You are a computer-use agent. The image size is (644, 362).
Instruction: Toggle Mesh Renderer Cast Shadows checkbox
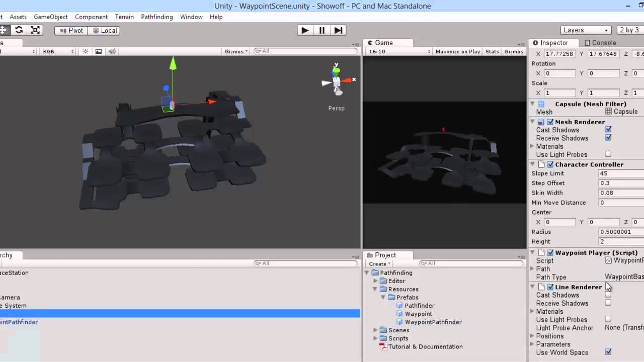tap(608, 130)
